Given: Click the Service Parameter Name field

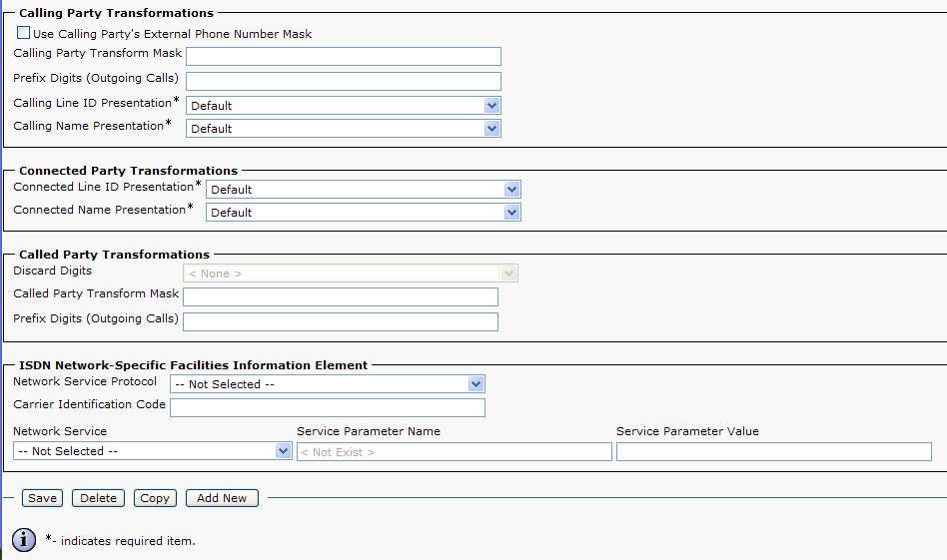Looking at the screenshot, I should click(454, 452).
